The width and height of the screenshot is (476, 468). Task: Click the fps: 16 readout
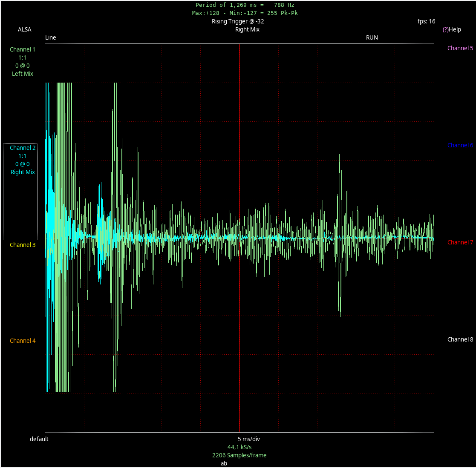[426, 22]
